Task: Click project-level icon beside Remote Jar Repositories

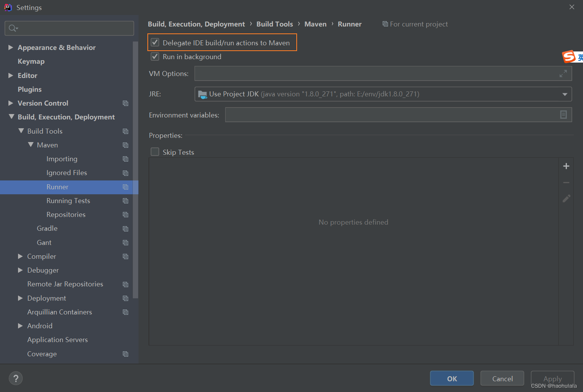Action: click(126, 284)
